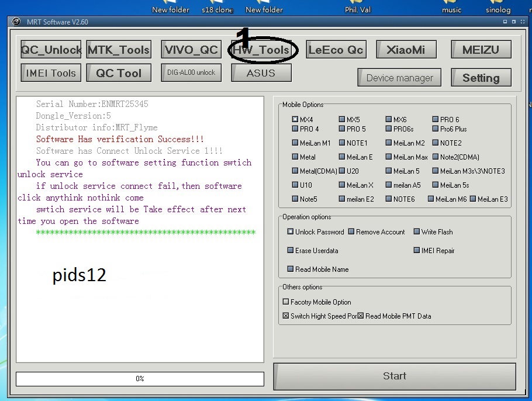Open the MTK_Tools module
Viewport: 532px width, 401px height.
coord(119,50)
